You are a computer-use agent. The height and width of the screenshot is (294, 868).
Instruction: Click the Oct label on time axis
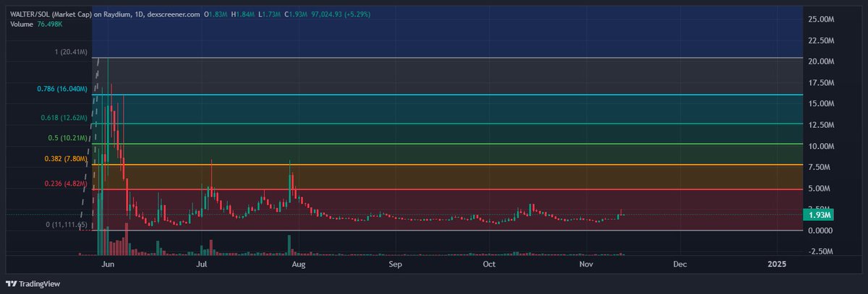click(489, 265)
